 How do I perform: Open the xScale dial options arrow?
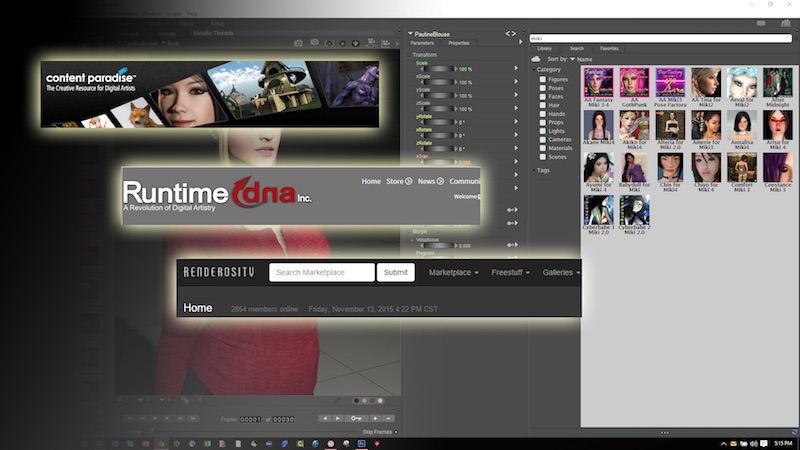point(516,82)
